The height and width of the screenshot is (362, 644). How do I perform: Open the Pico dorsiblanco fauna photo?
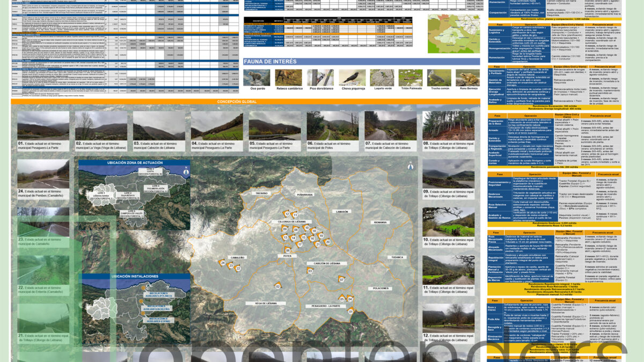pos(320,77)
